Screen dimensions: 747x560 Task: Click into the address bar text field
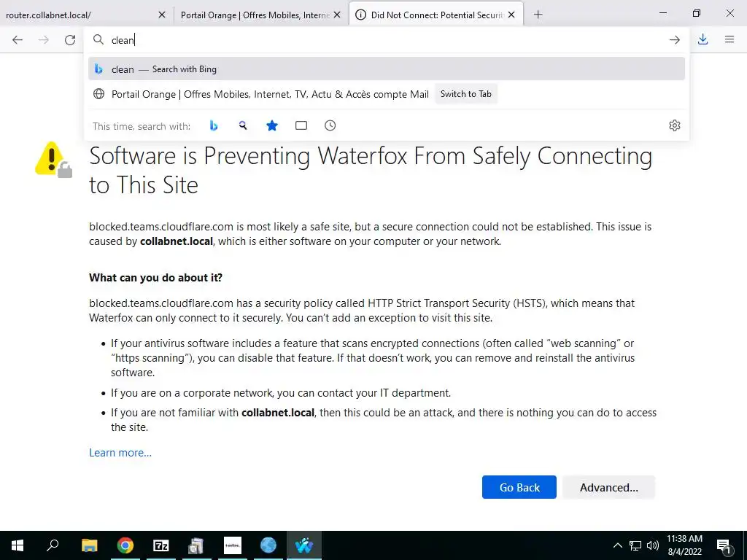386,40
